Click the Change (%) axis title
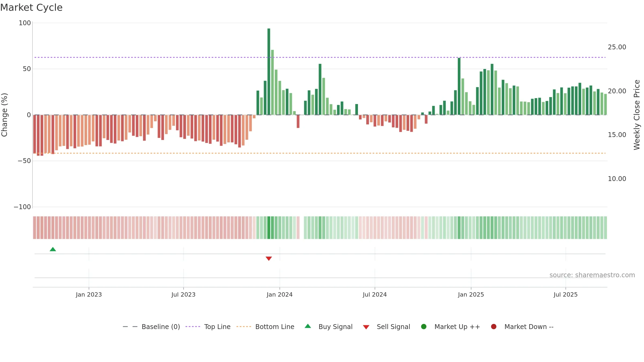Viewport: 644px width, 362px height. point(4,115)
